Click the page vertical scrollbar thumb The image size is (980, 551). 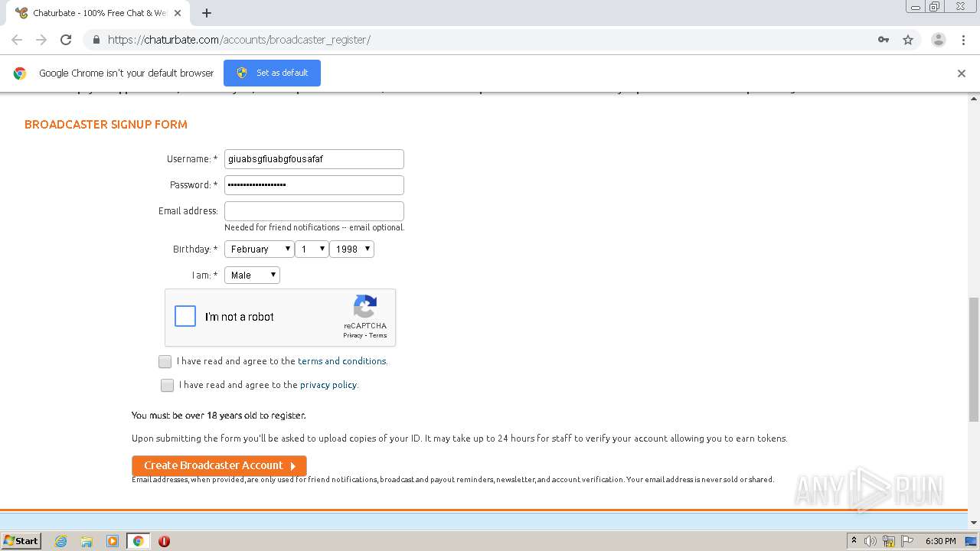(x=974, y=359)
